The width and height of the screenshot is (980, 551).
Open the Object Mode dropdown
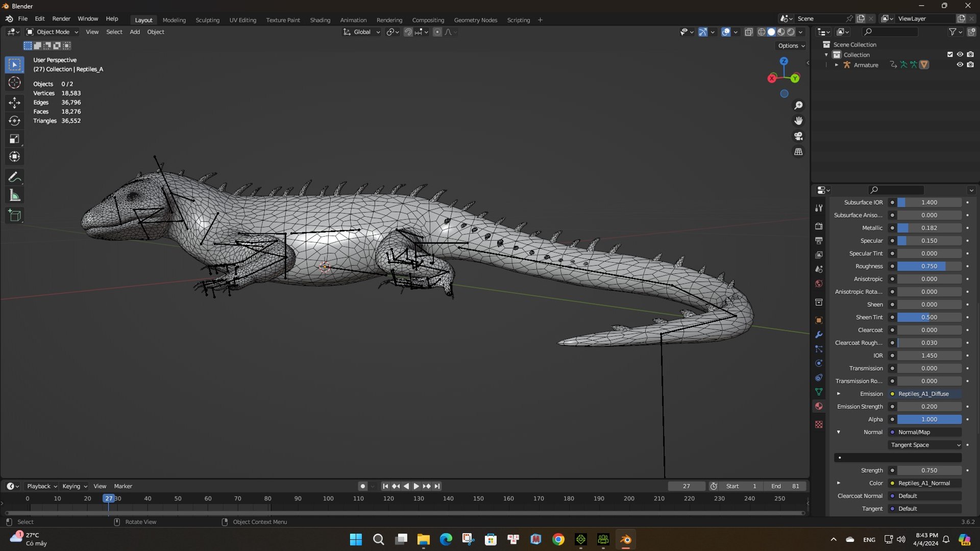tap(53, 32)
